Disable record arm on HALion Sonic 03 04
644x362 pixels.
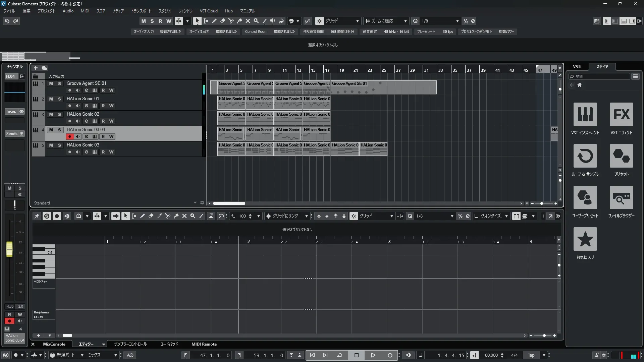coord(70,136)
